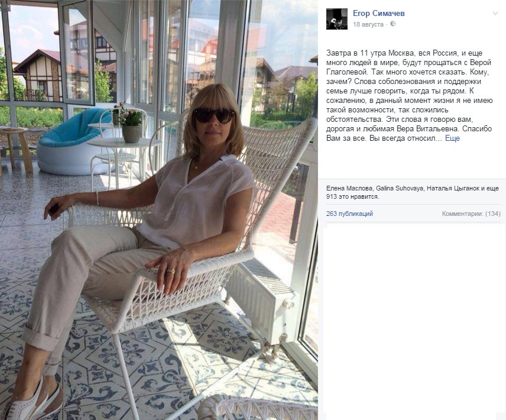Click the empty comments area below counters

(414, 321)
